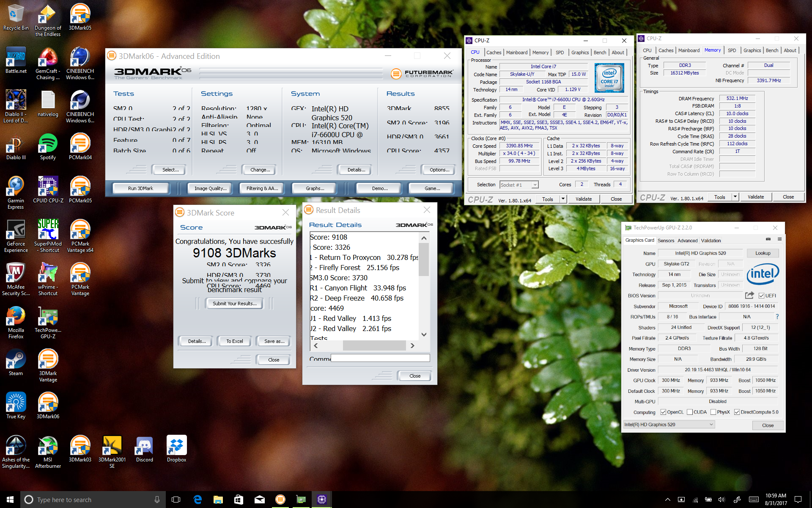Open the 3DMark05 desktop shortcut

coord(80,17)
